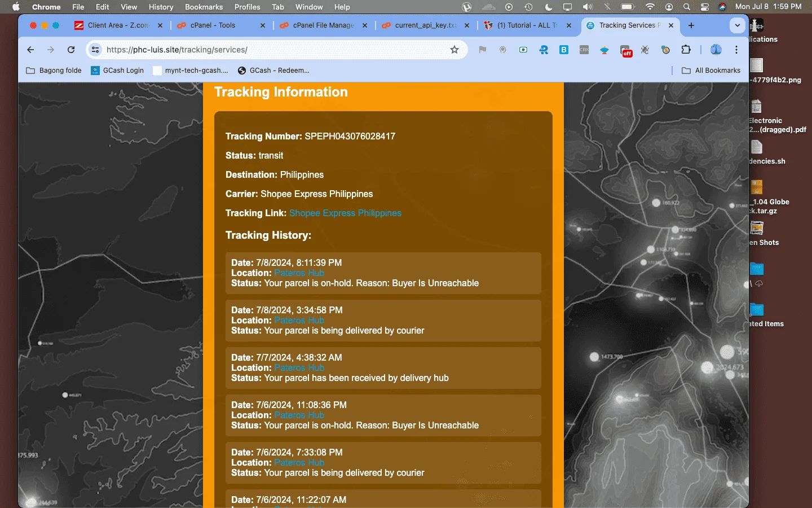Click the 'Status: transit' line
The width and height of the screenshot is (812, 508).
(x=254, y=155)
